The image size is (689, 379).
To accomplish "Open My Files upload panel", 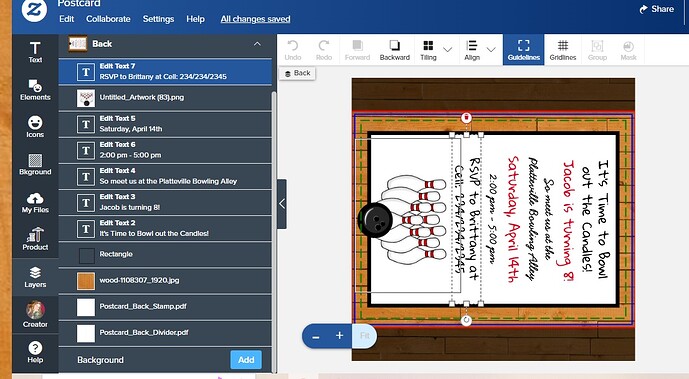I will 35,202.
